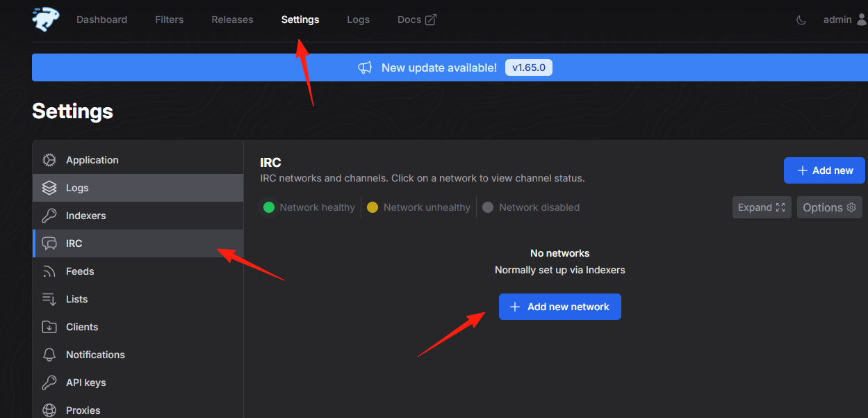868x418 pixels.
Task: Click the v1.65.0 version badge
Action: pyautogui.click(x=529, y=67)
